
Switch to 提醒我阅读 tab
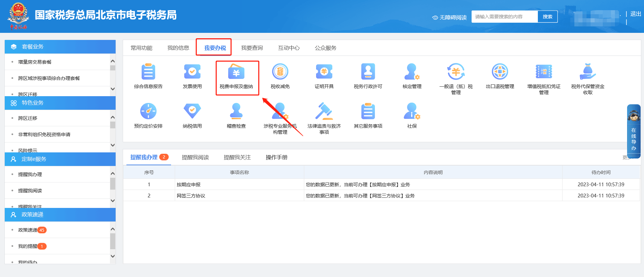[x=195, y=157]
